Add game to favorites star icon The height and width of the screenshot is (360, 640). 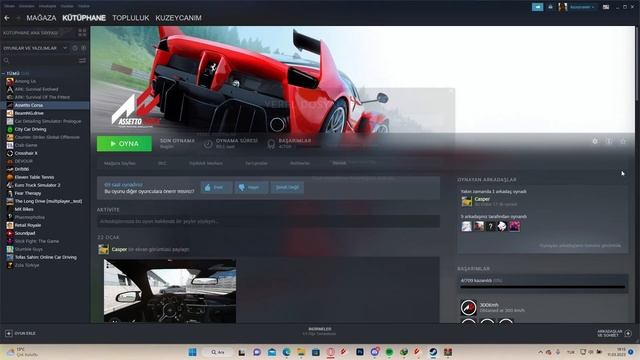(623, 141)
